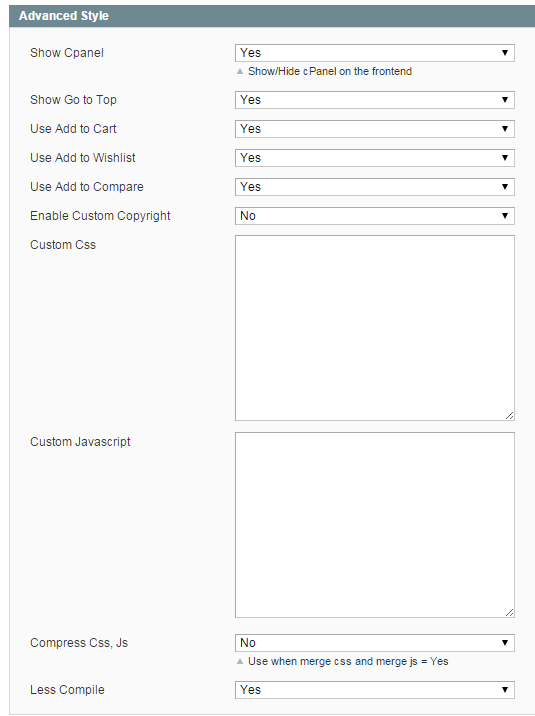Viewport: 535px width, 716px height.
Task: Open the Use Add to Compare dropdown
Action: pyautogui.click(x=375, y=187)
